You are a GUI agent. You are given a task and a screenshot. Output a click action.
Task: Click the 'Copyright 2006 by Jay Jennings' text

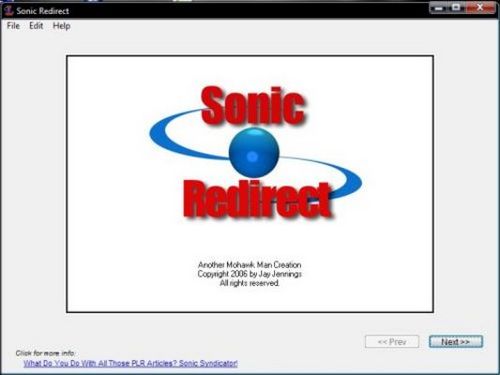click(250, 274)
